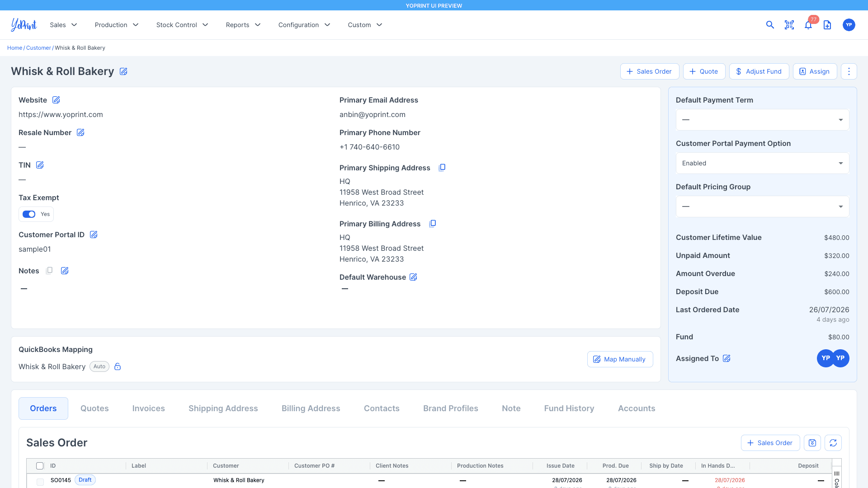Screen dimensions: 868x488
Task: Click the Assign button
Action: 815,71
